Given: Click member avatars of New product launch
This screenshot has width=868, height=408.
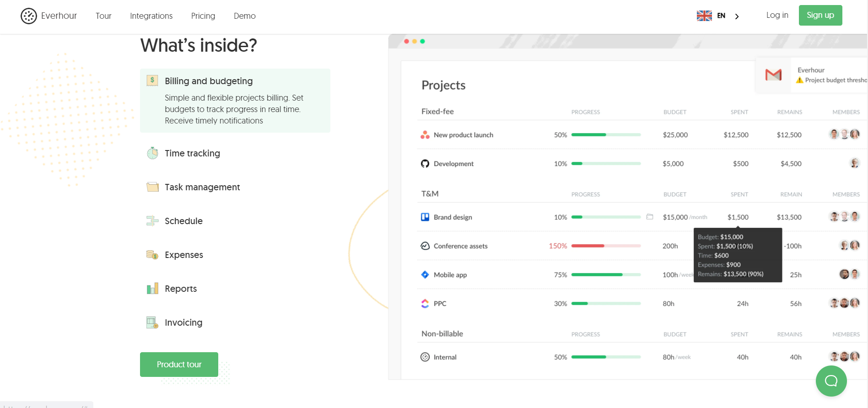Looking at the screenshot, I should pyautogui.click(x=845, y=134).
